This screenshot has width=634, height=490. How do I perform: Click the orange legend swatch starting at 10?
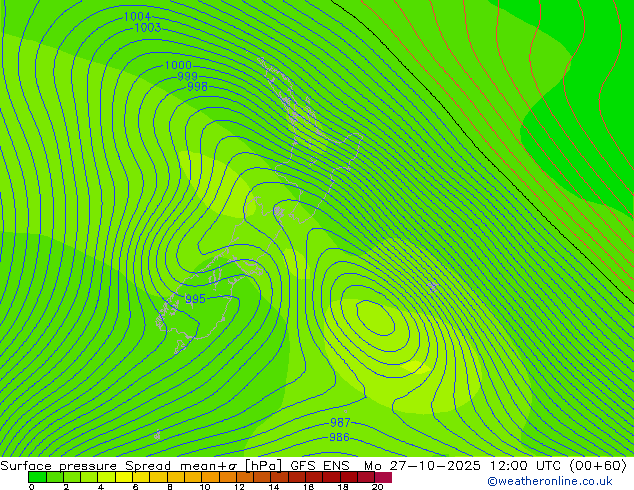tap(210, 477)
